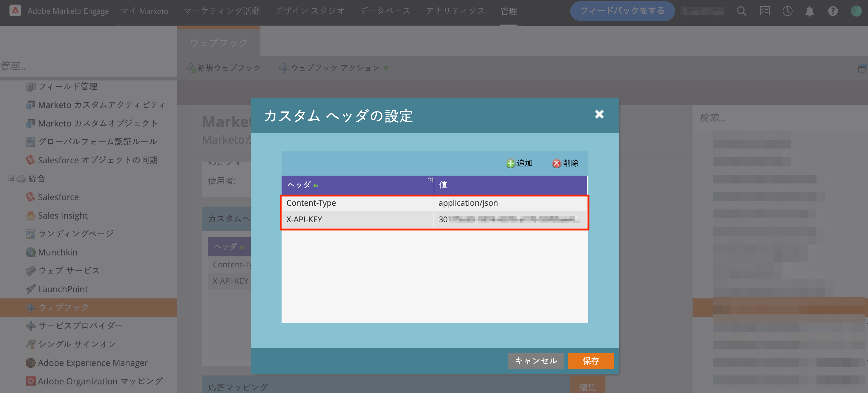Open the ヘッダ column menu in dialog
The image size is (868, 393).
click(430, 180)
